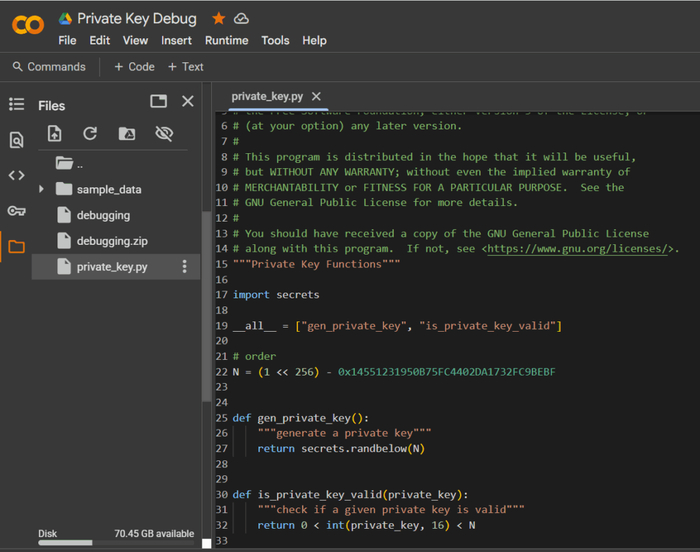Go up to parent directory folder
Screen dimensions: 700x552
coord(66,163)
